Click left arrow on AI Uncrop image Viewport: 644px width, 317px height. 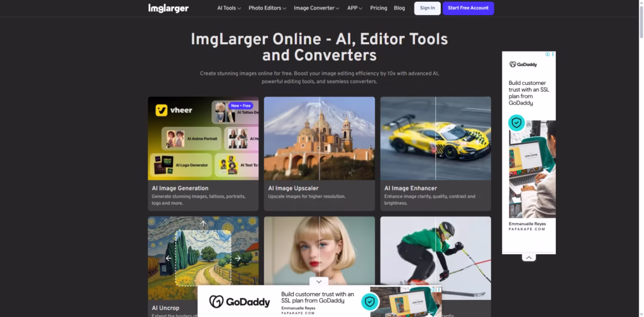tap(169, 258)
